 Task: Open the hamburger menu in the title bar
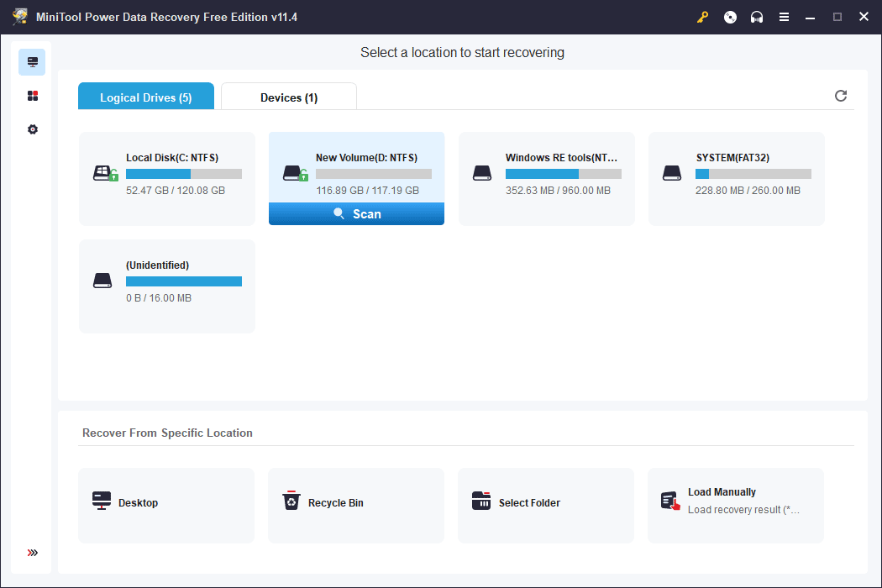tap(784, 16)
